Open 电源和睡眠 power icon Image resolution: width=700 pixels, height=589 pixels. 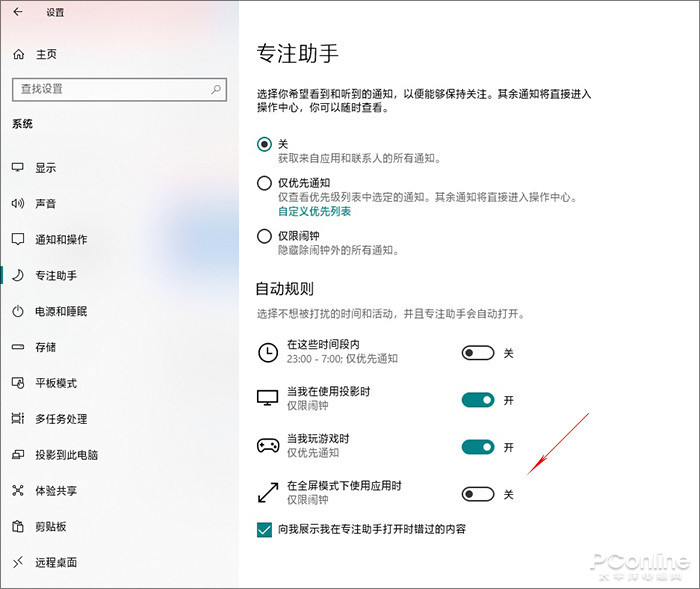(17, 311)
